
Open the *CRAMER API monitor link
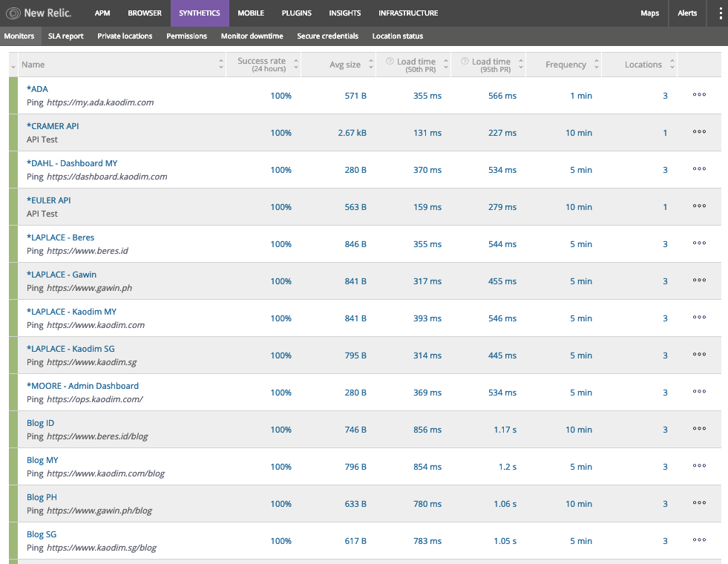[53, 126]
